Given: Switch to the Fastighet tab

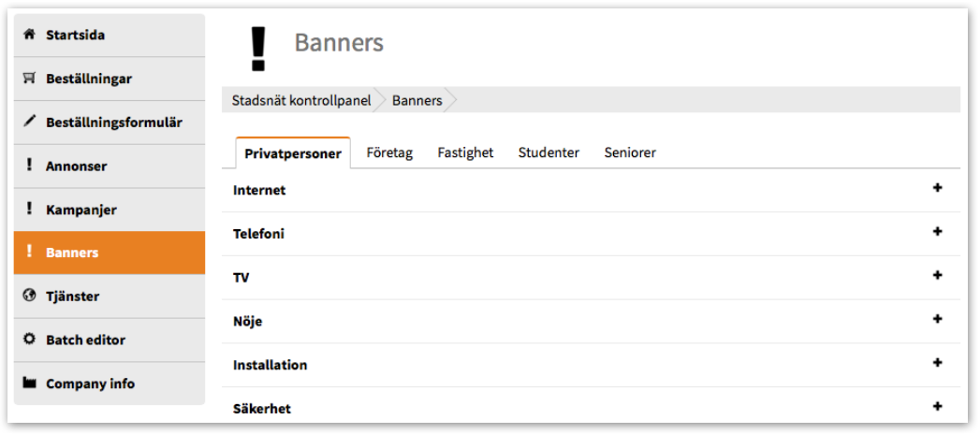Looking at the screenshot, I should pos(465,153).
